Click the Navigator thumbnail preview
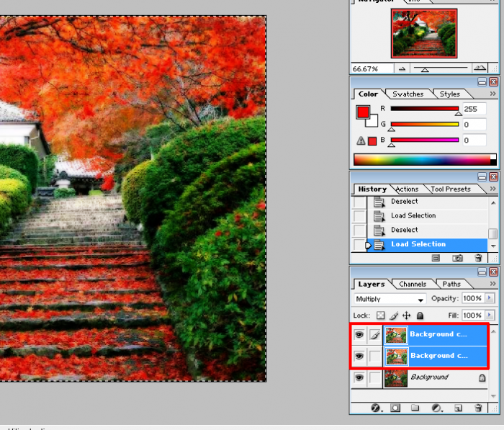The width and height of the screenshot is (504, 430). [424, 33]
